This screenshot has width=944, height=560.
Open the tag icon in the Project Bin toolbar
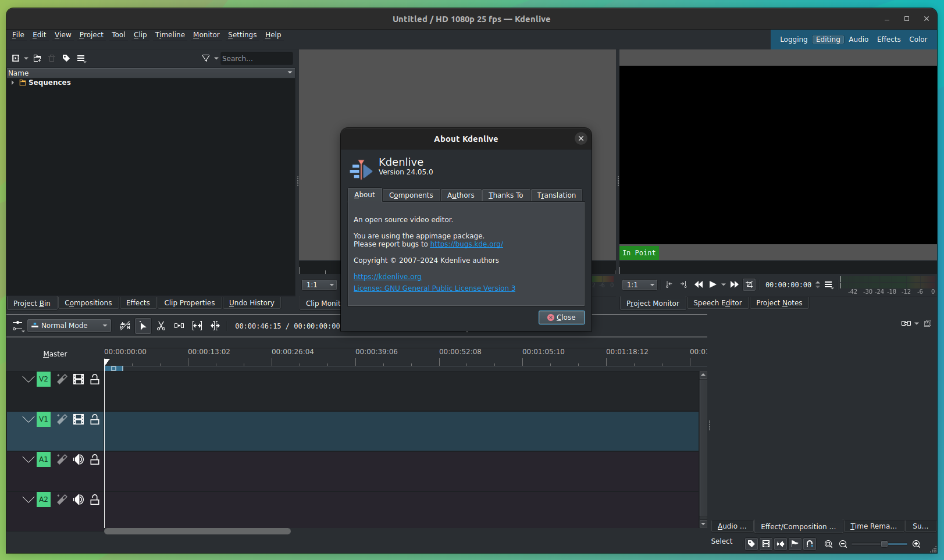coord(66,58)
